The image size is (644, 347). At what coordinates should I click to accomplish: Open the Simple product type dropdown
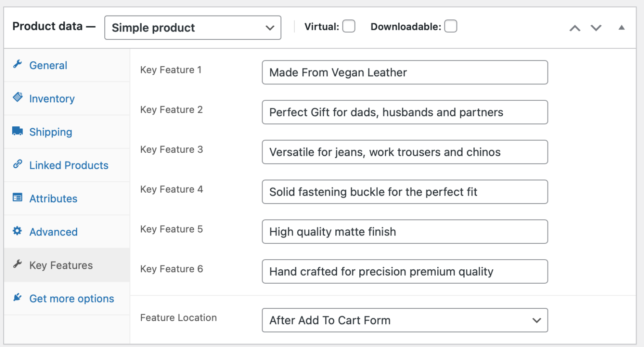193,28
